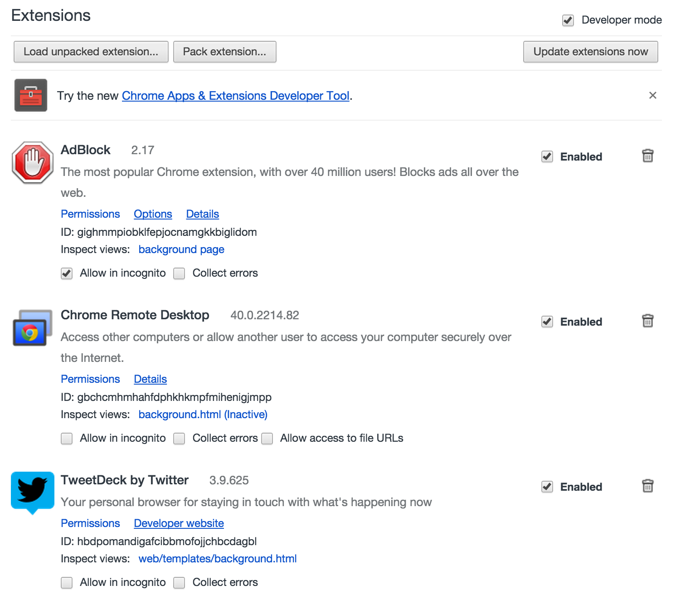Image resolution: width=700 pixels, height=605 pixels.
Task: Enable file URL access for Remote Desktop
Action: pos(267,439)
